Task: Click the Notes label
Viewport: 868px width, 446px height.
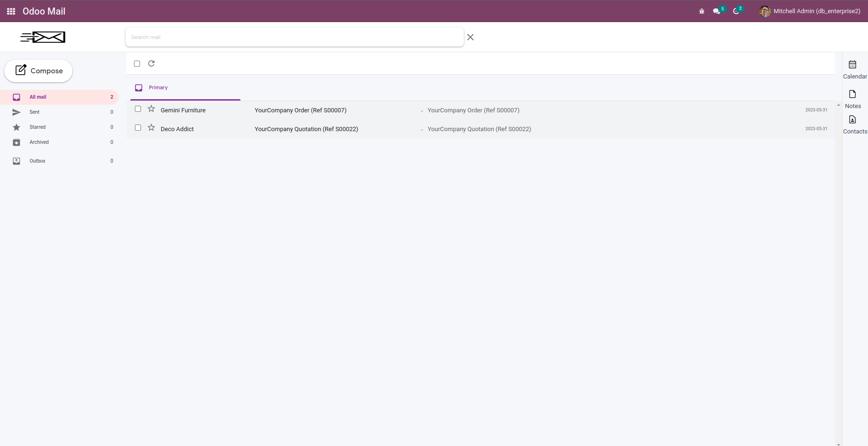Action: [x=853, y=106]
